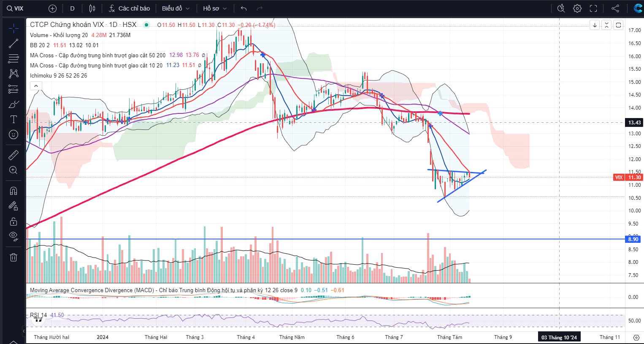Click the compare or add symbol plus icon
Screen dimensions: 644x344
(52, 8)
